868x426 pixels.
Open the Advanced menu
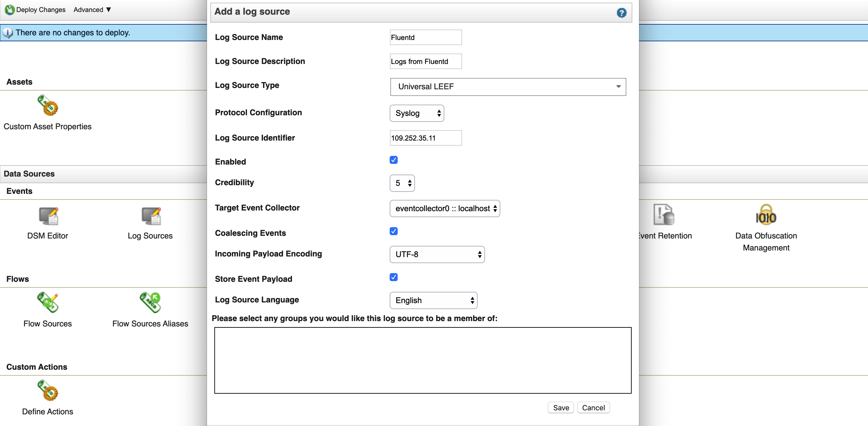pos(88,10)
